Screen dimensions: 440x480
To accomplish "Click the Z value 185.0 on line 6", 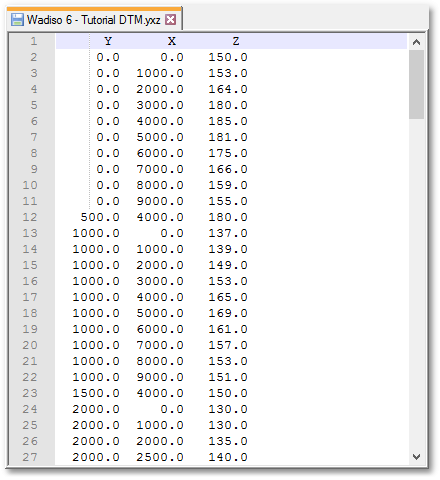I will point(228,121).
